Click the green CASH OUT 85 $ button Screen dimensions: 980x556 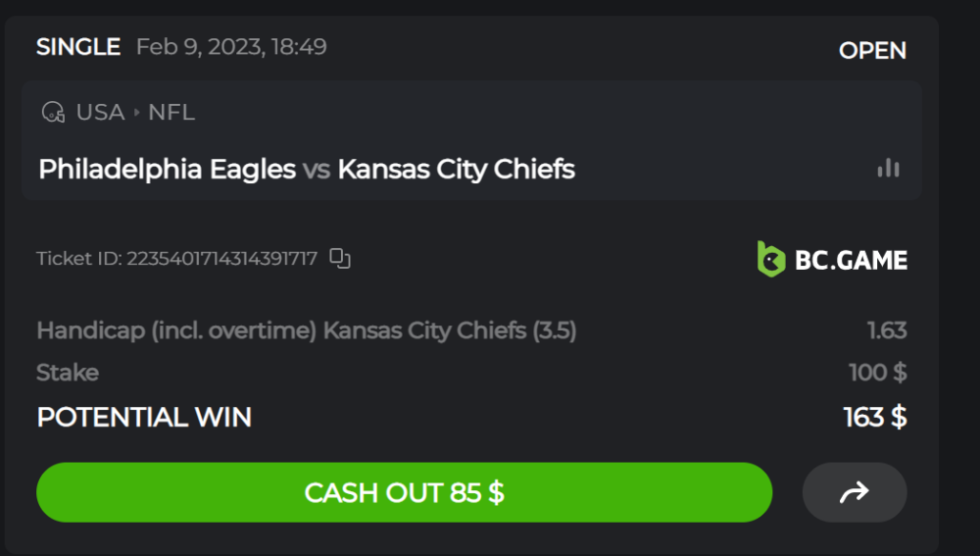point(405,492)
